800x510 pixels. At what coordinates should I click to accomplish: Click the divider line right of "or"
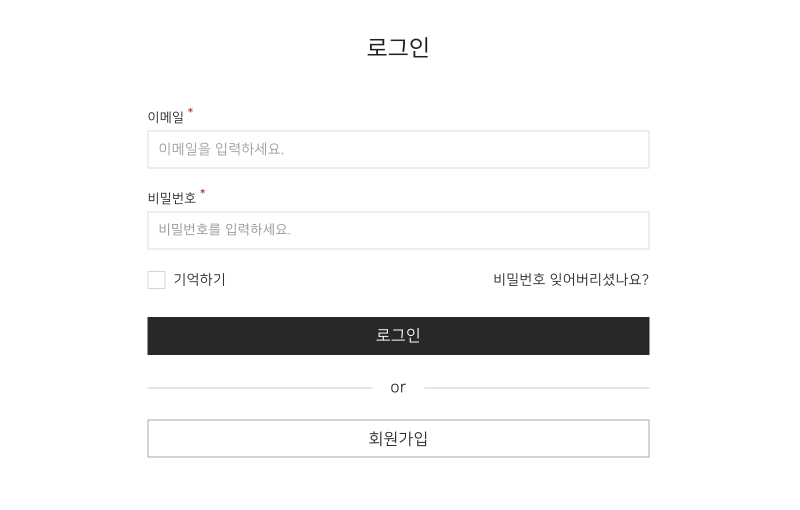click(536, 388)
